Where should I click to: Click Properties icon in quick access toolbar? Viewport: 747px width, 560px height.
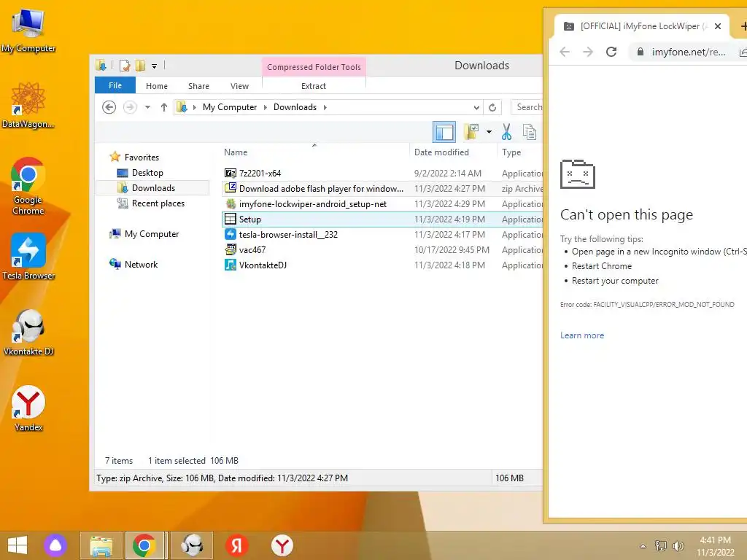click(125, 66)
